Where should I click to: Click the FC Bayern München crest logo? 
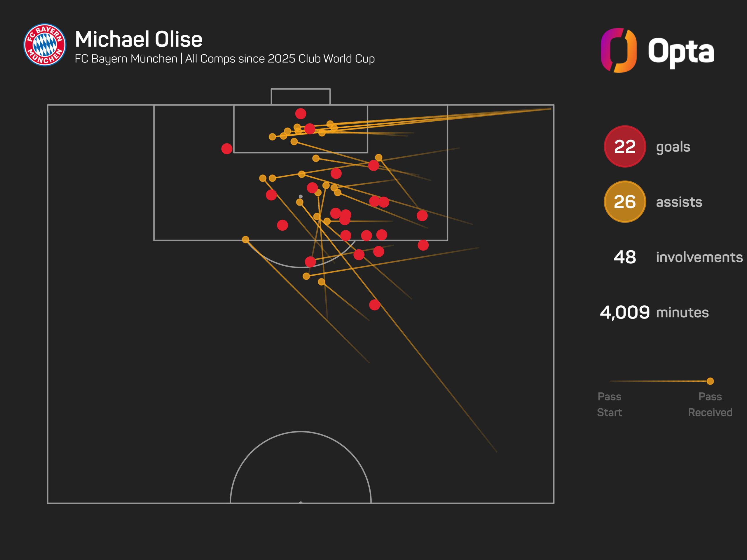[45, 45]
